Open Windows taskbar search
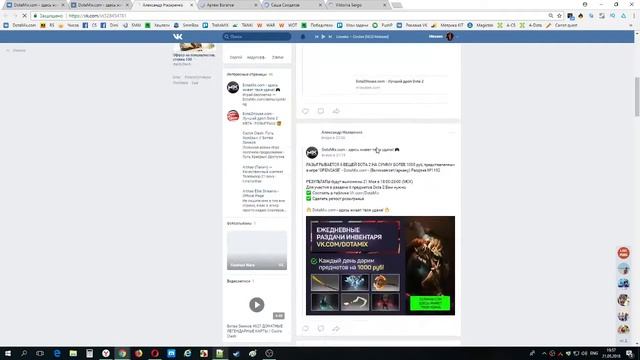 tap(24, 353)
